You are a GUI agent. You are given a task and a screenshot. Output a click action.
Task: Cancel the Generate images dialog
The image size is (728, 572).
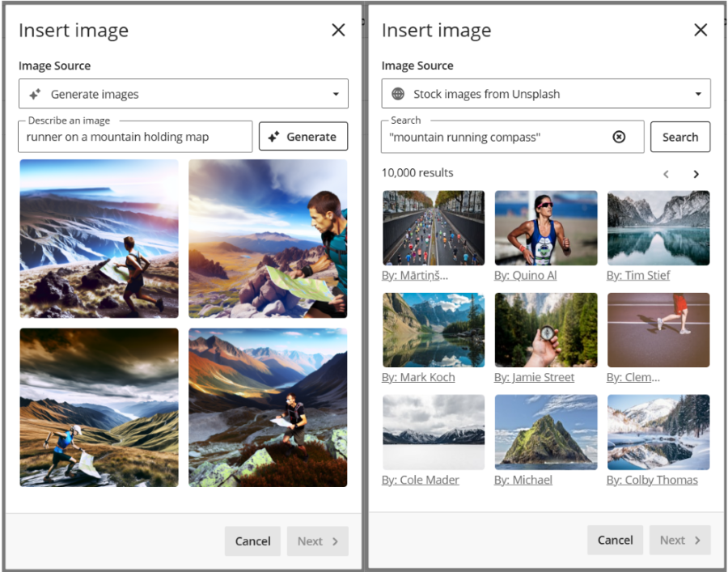[252, 541]
